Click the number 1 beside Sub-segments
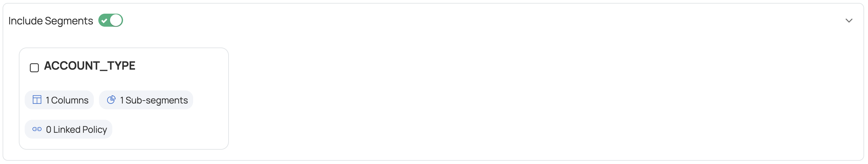 (122, 100)
